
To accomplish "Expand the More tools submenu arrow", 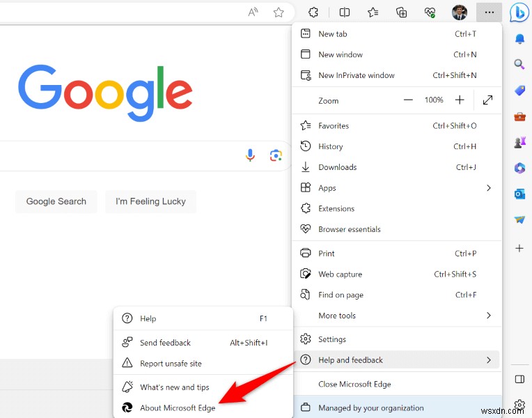I will click(489, 316).
